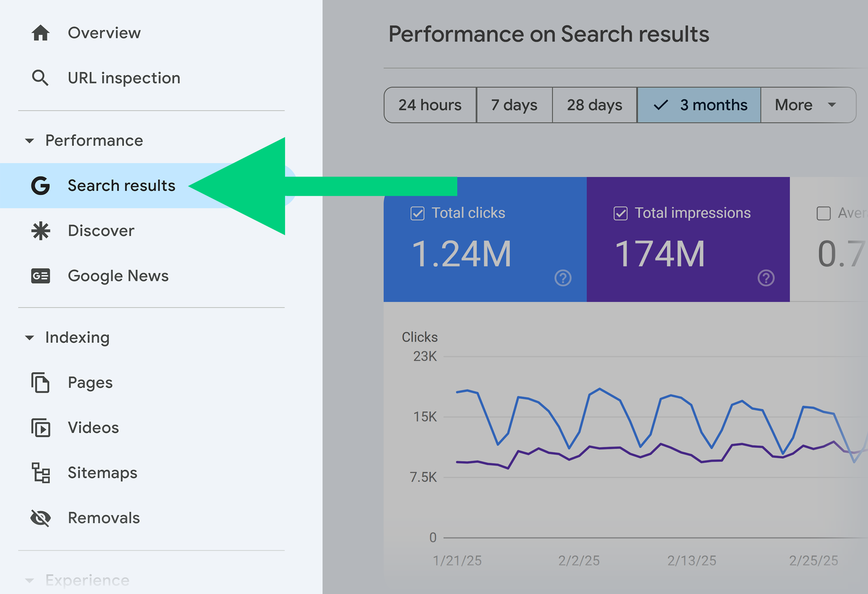This screenshot has height=594, width=868.
Task: Collapse the Indexing section
Action: click(x=30, y=338)
